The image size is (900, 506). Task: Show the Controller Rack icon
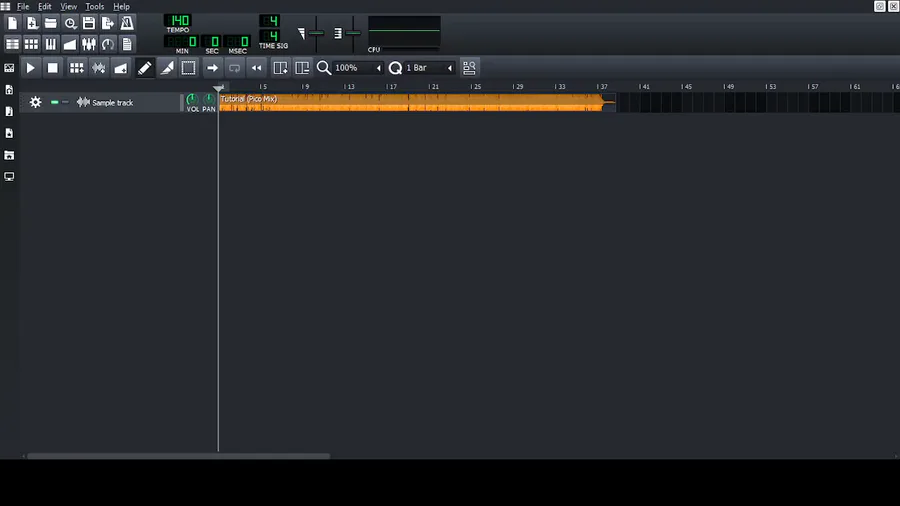pos(108,44)
